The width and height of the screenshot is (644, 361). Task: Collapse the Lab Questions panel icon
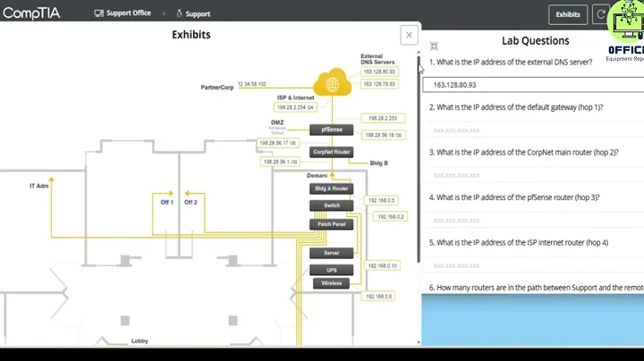[x=434, y=46]
